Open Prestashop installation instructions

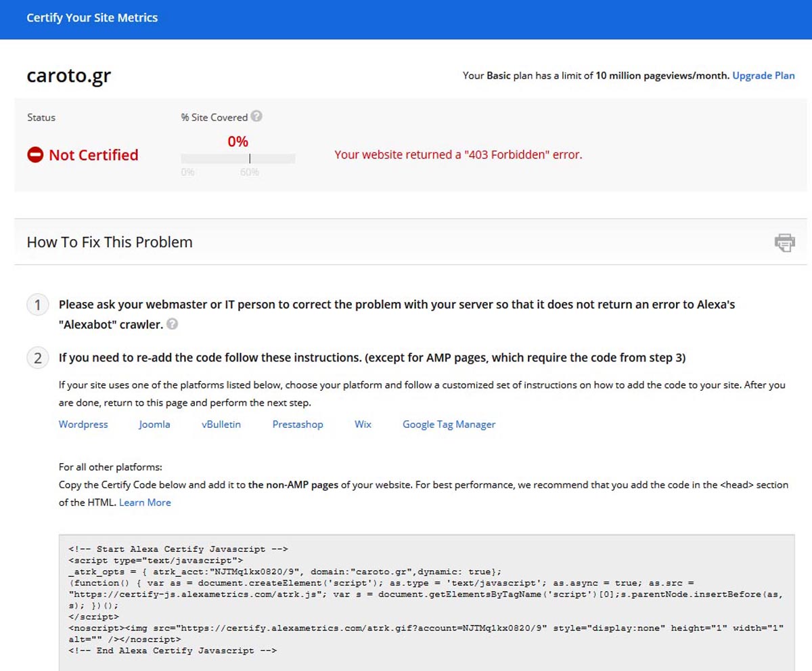tap(298, 425)
